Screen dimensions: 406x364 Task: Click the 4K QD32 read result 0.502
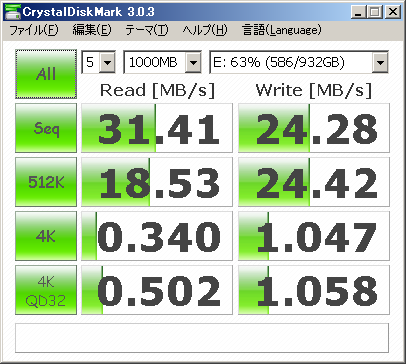pyautogui.click(x=157, y=290)
